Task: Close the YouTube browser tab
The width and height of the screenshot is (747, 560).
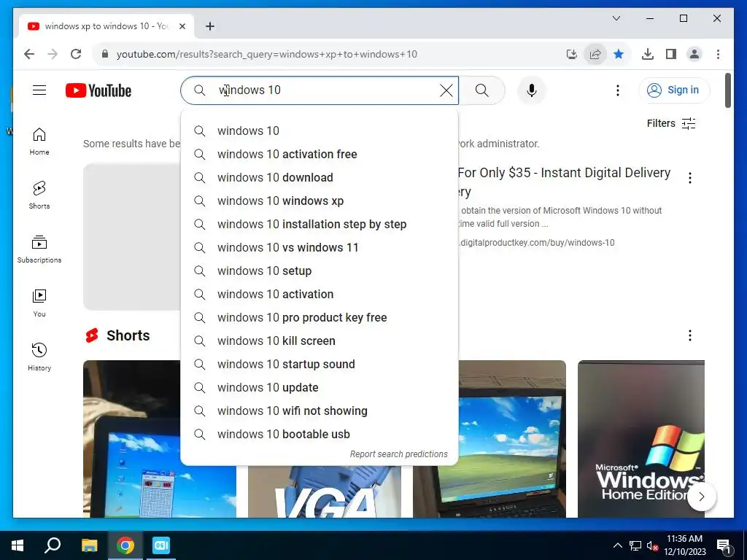Action: (x=182, y=26)
